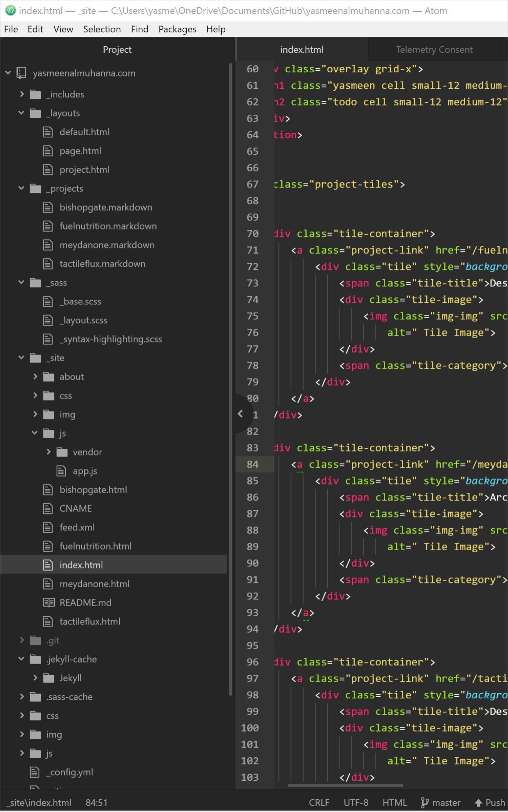Click the 84:51 cursor position indicator
Viewport: 508px width, 812px height.
coord(97,803)
